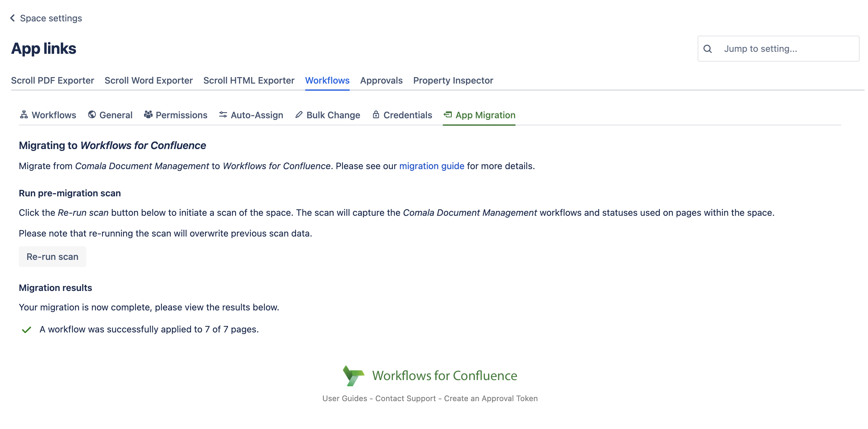Open the Property Inspector tab
868x429 pixels.
pos(453,81)
